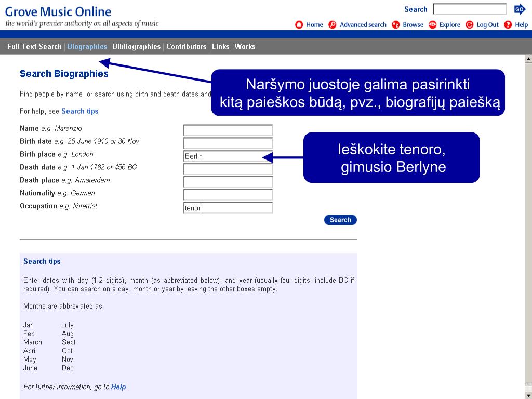This screenshot has height=399, width=532.
Task: Click the red Help question mark icon
Action: coord(508,25)
